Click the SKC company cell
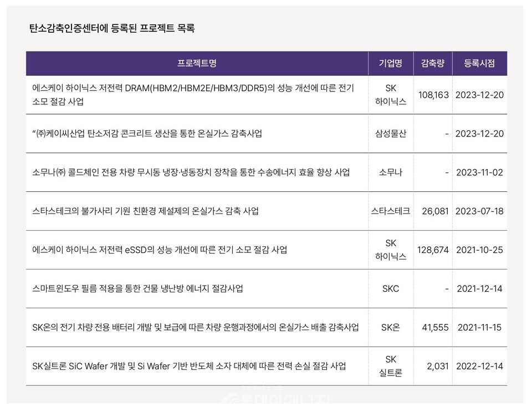532x416 pixels. click(x=390, y=289)
